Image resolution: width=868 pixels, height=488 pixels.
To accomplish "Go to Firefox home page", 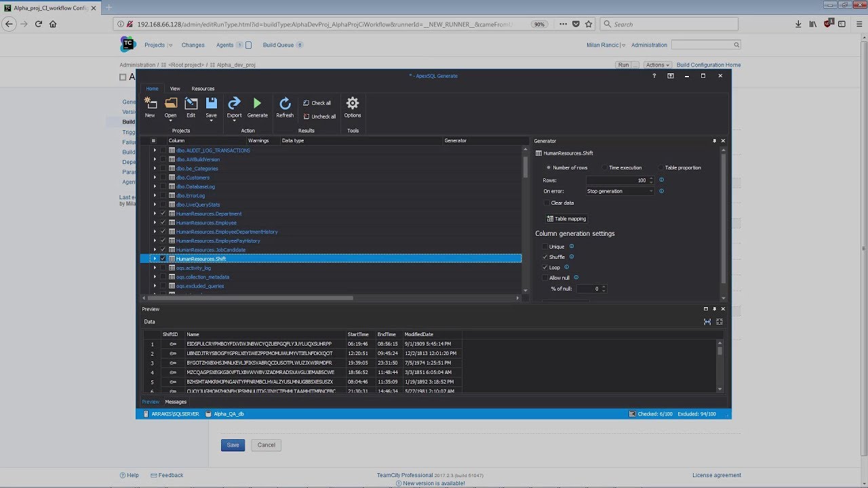I will pos(53,24).
